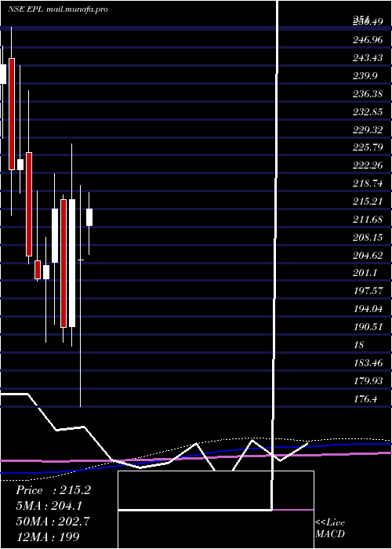Click the 'Price : 215.2' readout
This screenshot has width=392, height=549.
(x=53, y=490)
